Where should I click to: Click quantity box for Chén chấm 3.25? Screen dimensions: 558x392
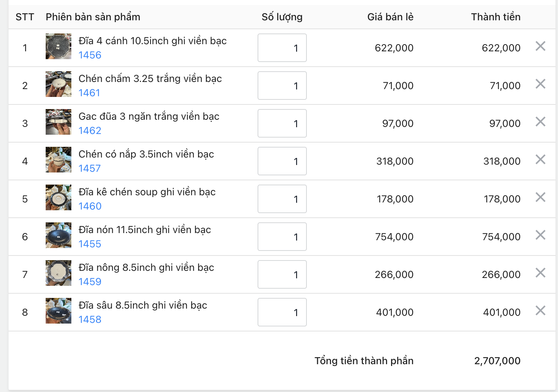282,86
